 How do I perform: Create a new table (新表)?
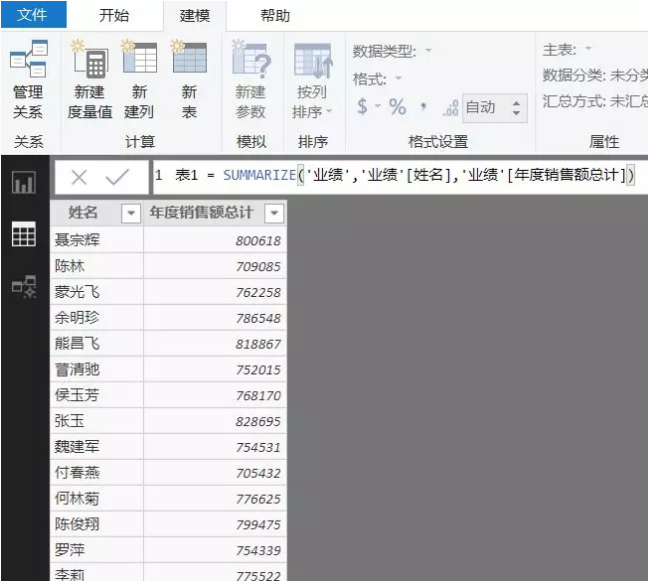coord(189,80)
